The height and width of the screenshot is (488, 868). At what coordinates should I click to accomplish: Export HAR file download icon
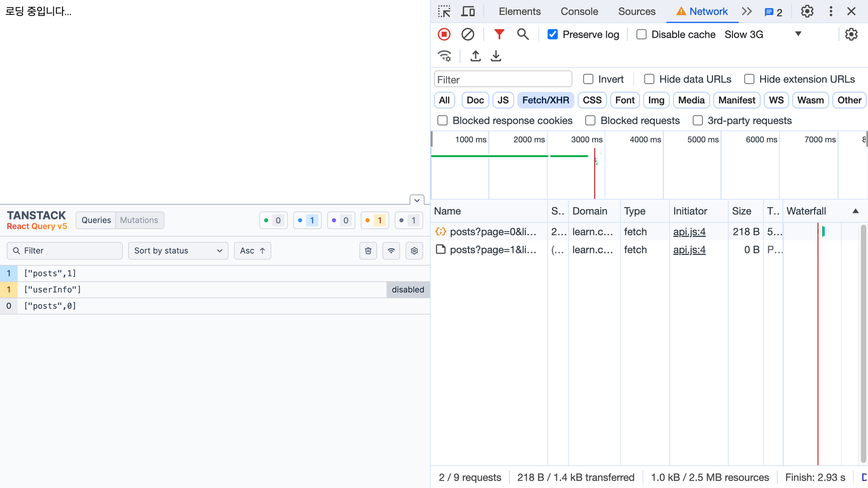click(x=496, y=56)
